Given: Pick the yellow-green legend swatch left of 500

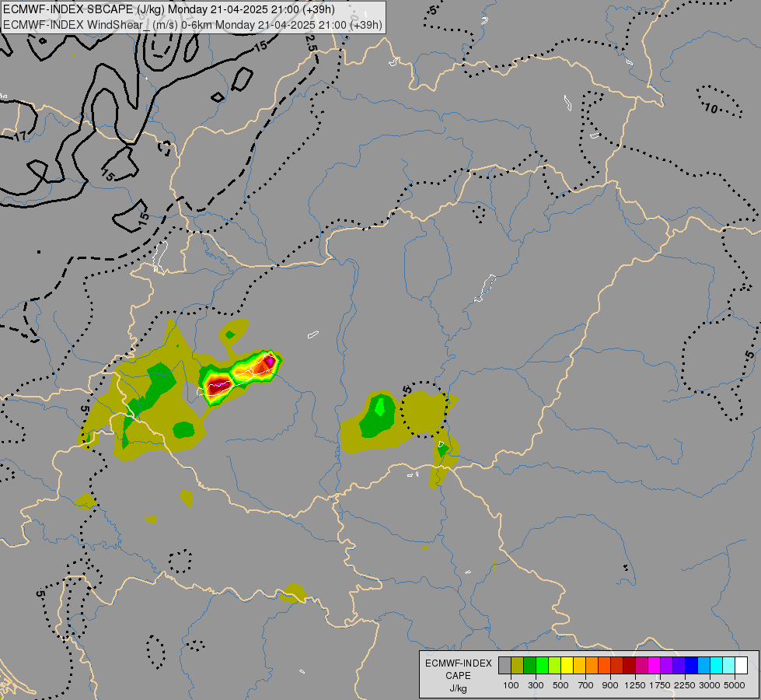Looking at the screenshot, I should (554, 665).
